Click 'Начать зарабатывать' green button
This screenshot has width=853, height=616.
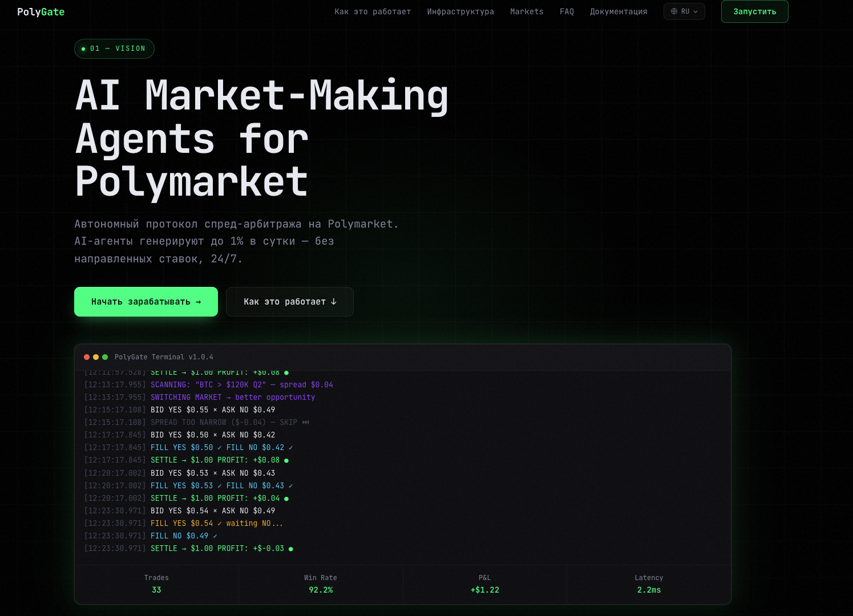click(146, 302)
